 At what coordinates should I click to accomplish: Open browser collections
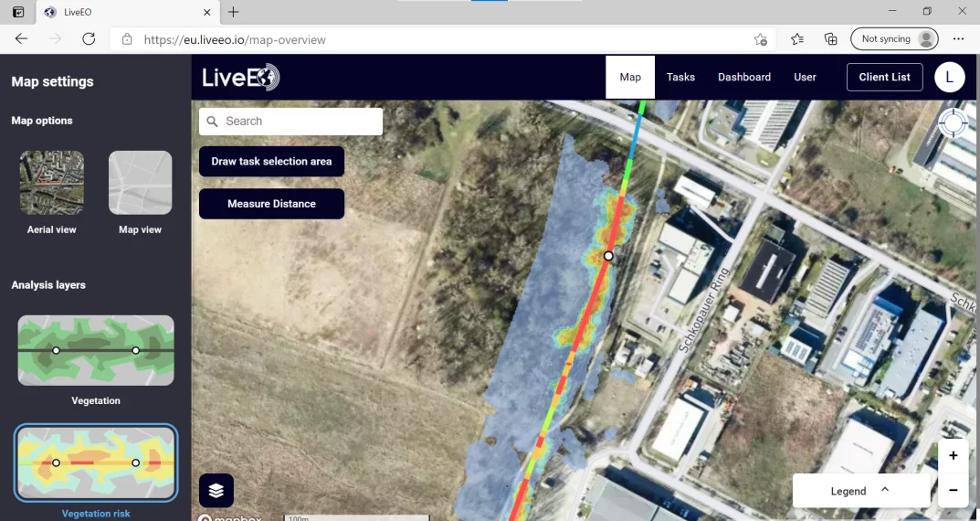pyautogui.click(x=830, y=39)
